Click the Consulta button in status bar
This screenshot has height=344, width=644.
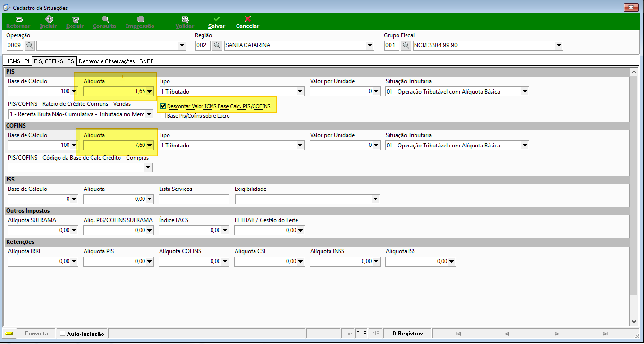(x=36, y=334)
